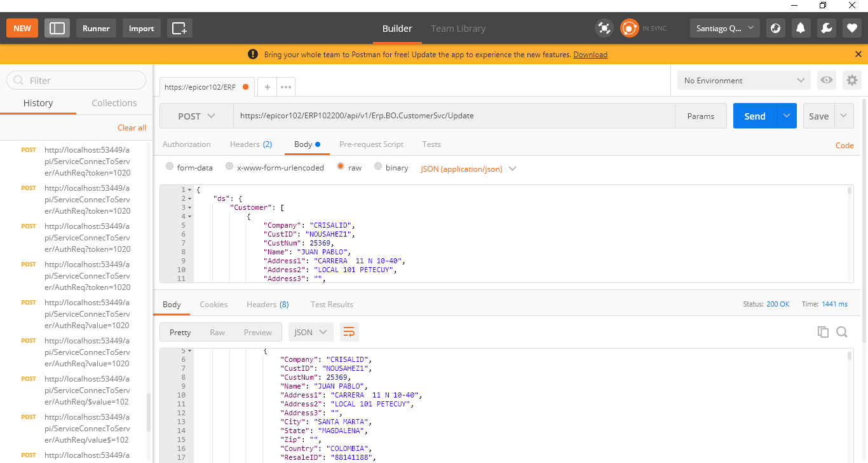Viewport: 868px width, 463px height.
Task: Open manage environments gear icon
Action: pos(852,80)
